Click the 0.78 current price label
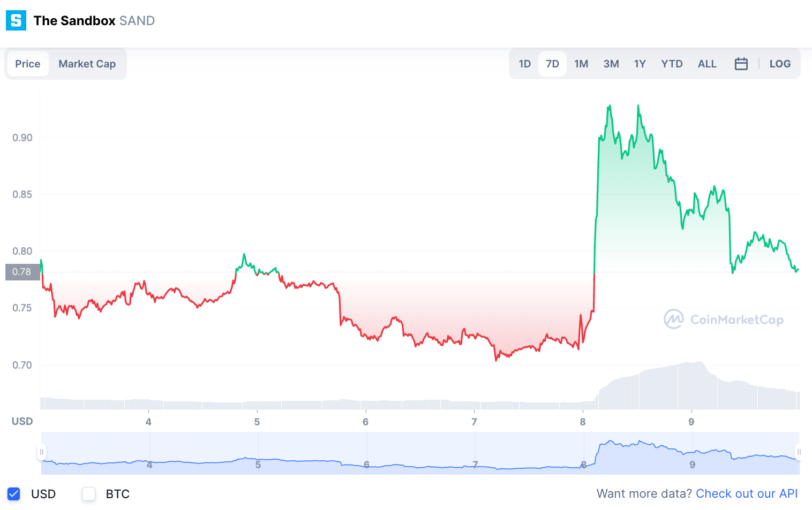Image resolution: width=812 pixels, height=510 pixels. 22,272
